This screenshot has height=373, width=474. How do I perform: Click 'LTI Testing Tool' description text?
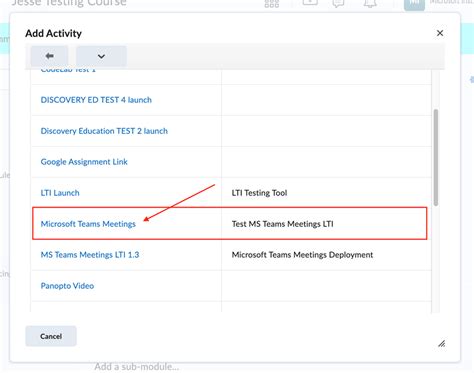tap(259, 193)
